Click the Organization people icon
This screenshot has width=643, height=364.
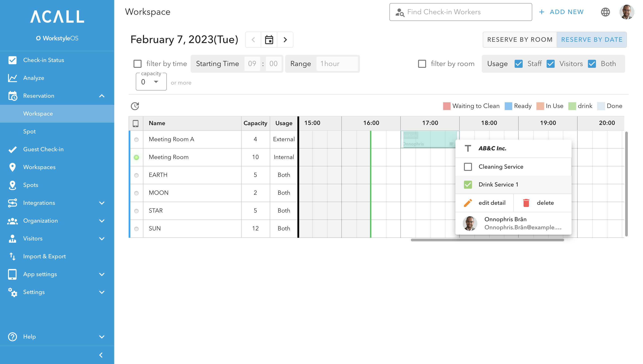(12, 221)
